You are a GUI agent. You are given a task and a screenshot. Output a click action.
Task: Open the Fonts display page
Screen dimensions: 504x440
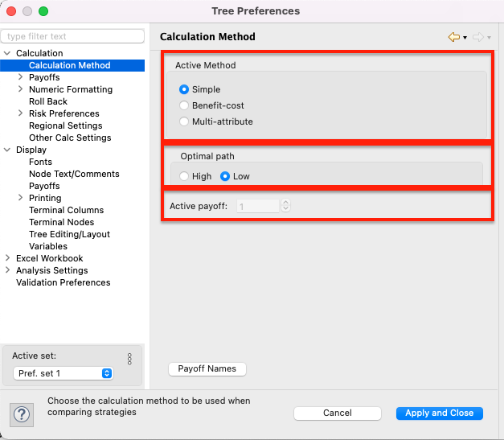click(x=40, y=162)
